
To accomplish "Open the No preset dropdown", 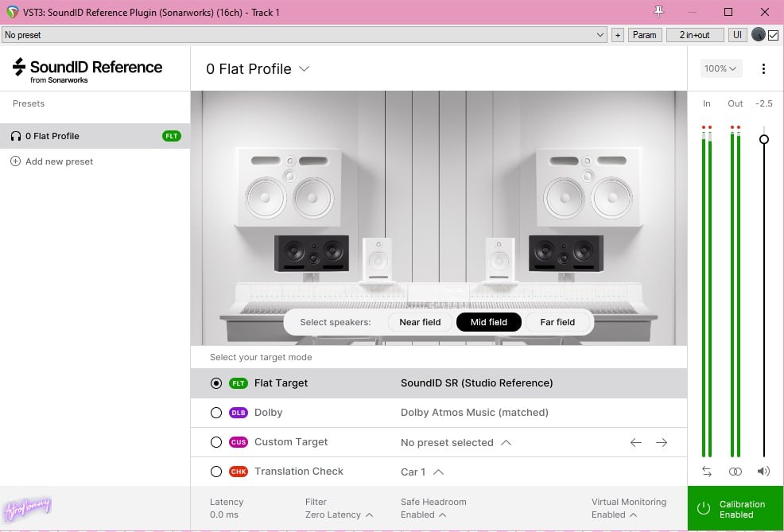I will pyautogui.click(x=304, y=35).
